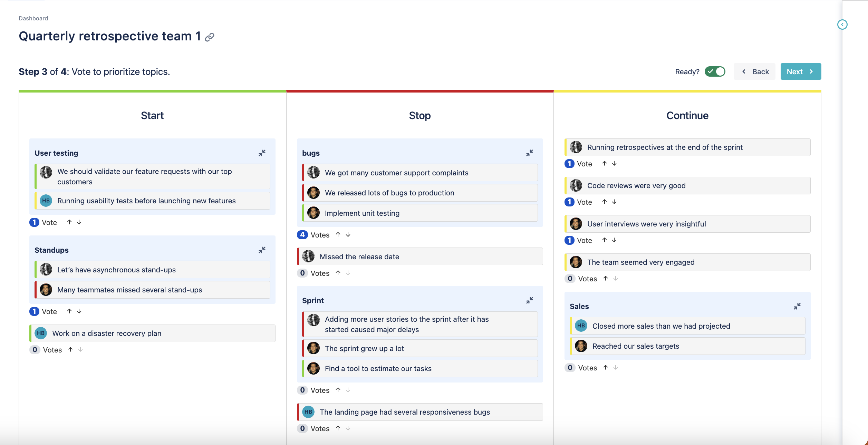Copy link icon next to retrospective title
The image size is (868, 445).
210,37
